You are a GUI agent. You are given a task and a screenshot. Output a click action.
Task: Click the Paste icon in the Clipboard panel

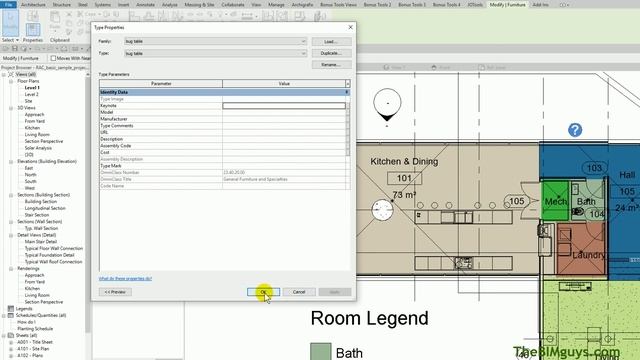[55, 18]
